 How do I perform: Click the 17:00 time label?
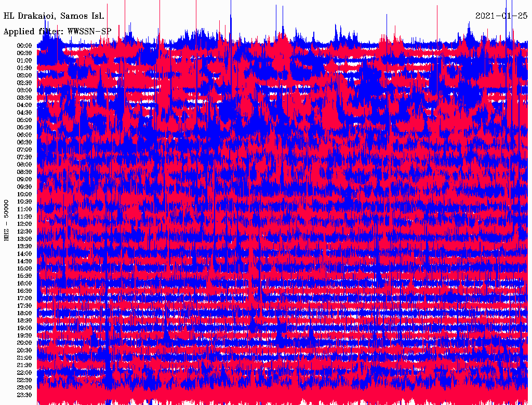point(24,298)
